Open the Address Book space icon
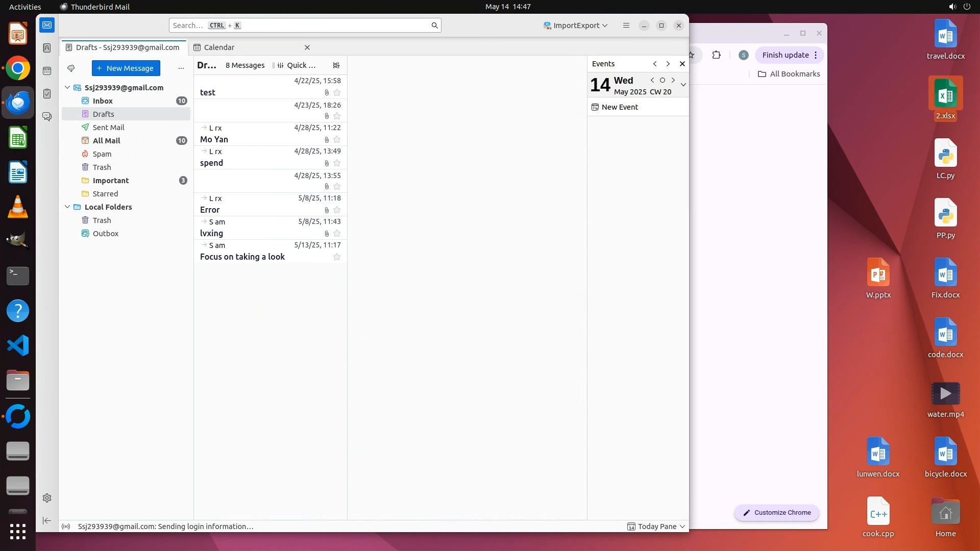The height and width of the screenshot is (551, 980). pos(47,48)
